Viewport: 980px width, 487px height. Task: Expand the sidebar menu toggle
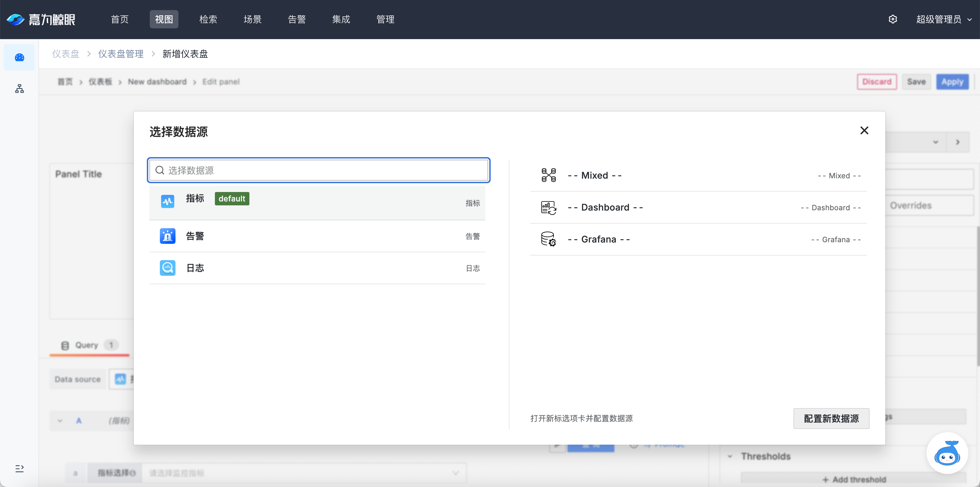click(20, 468)
